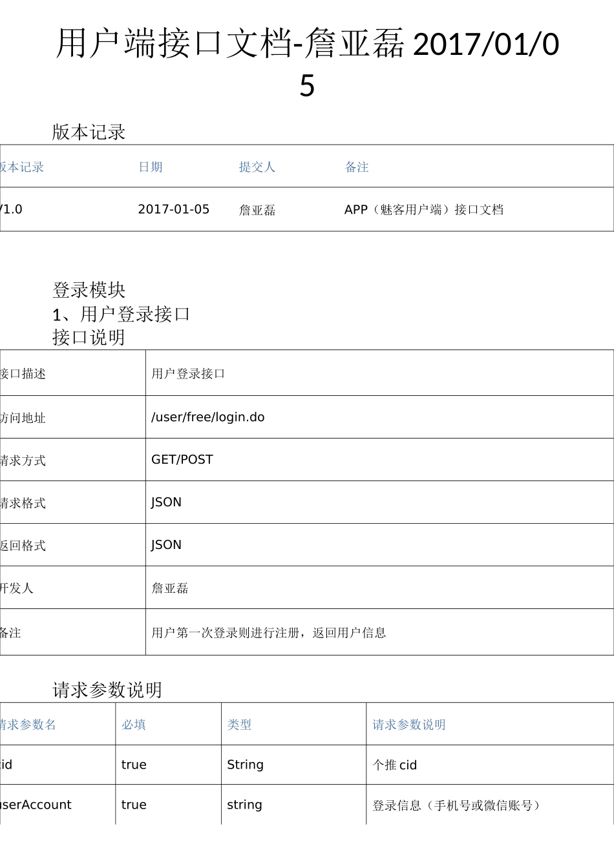Click the '请求参数说明' section heading
614x868 pixels.
[107, 690]
